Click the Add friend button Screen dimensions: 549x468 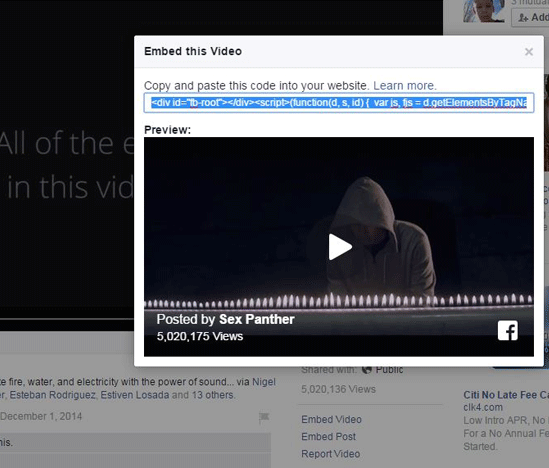coord(530,17)
